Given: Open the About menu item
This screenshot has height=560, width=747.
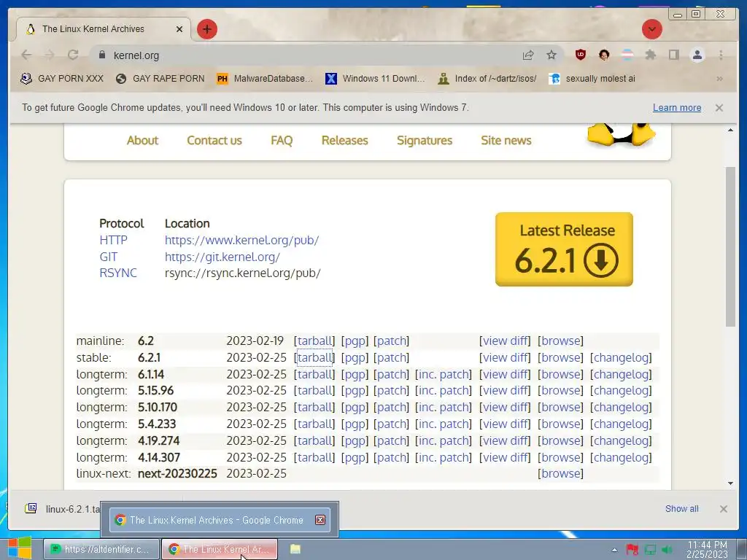Looking at the screenshot, I should (142, 141).
